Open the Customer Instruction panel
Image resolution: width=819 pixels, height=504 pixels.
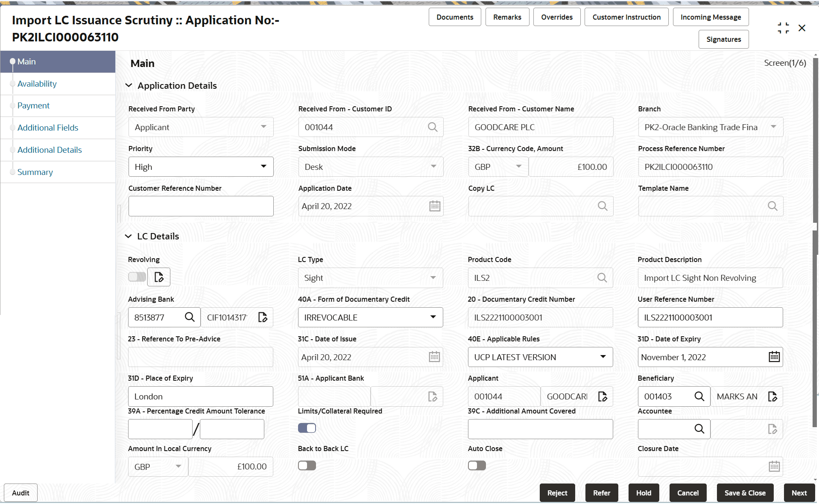(626, 17)
